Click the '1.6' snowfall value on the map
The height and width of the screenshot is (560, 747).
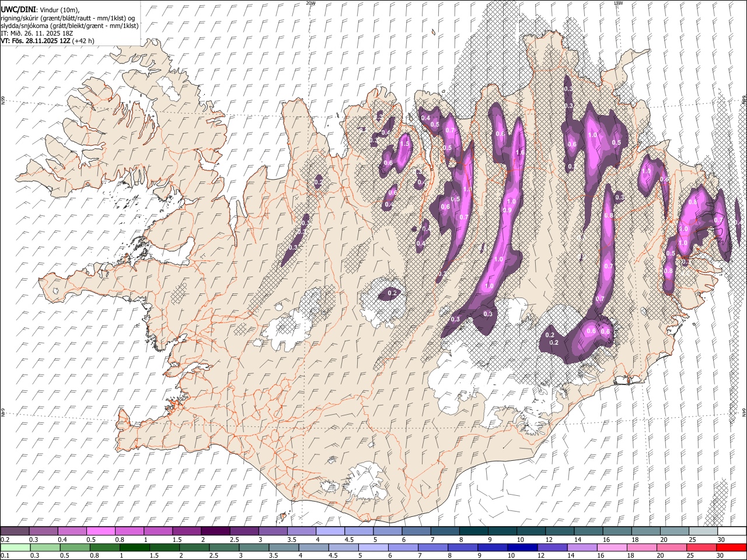(x=520, y=152)
